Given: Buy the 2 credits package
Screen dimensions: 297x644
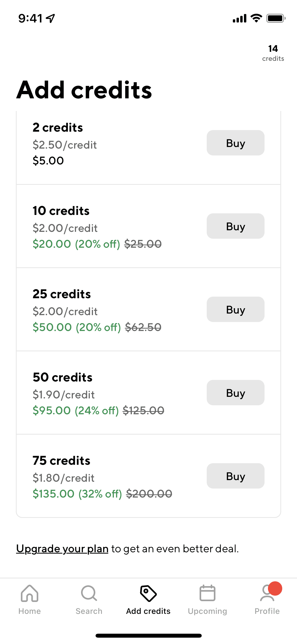Looking at the screenshot, I should tap(235, 143).
